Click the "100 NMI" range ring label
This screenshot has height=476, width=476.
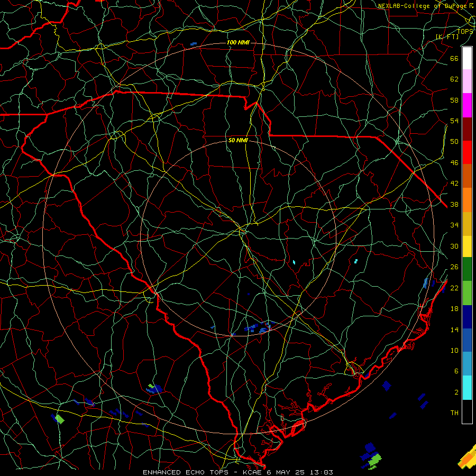coord(238,42)
